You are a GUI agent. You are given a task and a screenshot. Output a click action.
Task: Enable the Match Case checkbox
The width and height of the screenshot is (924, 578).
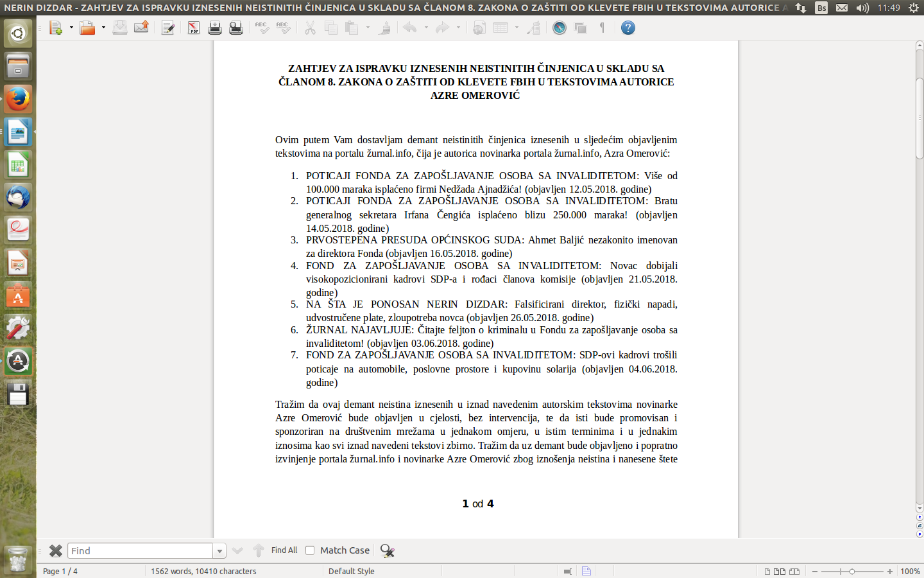(x=310, y=550)
